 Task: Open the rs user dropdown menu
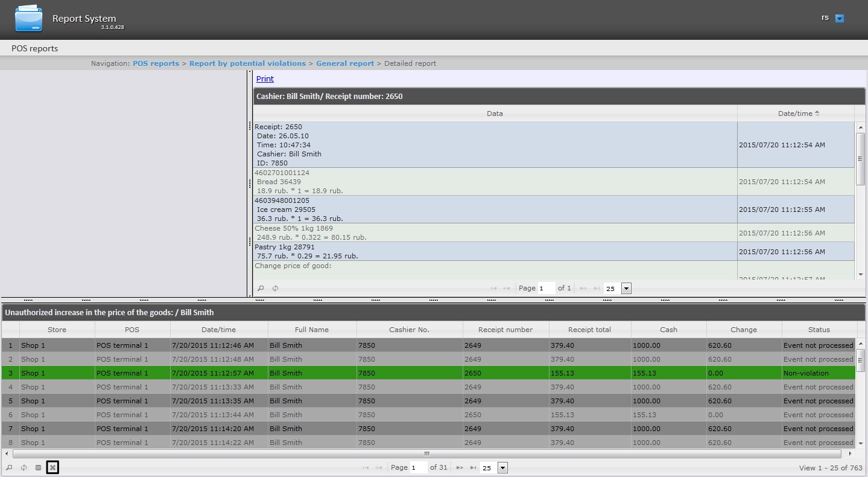pos(839,19)
